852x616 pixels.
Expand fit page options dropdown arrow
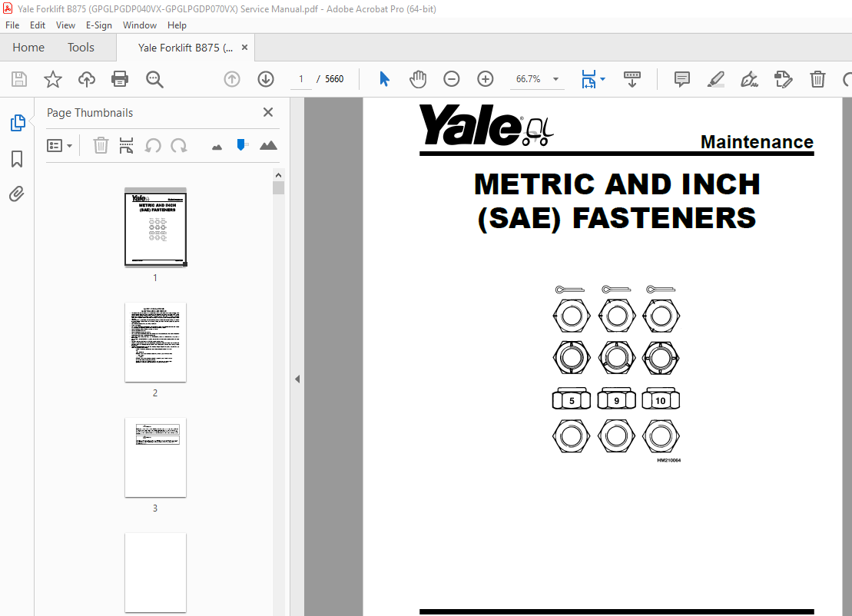(602, 79)
